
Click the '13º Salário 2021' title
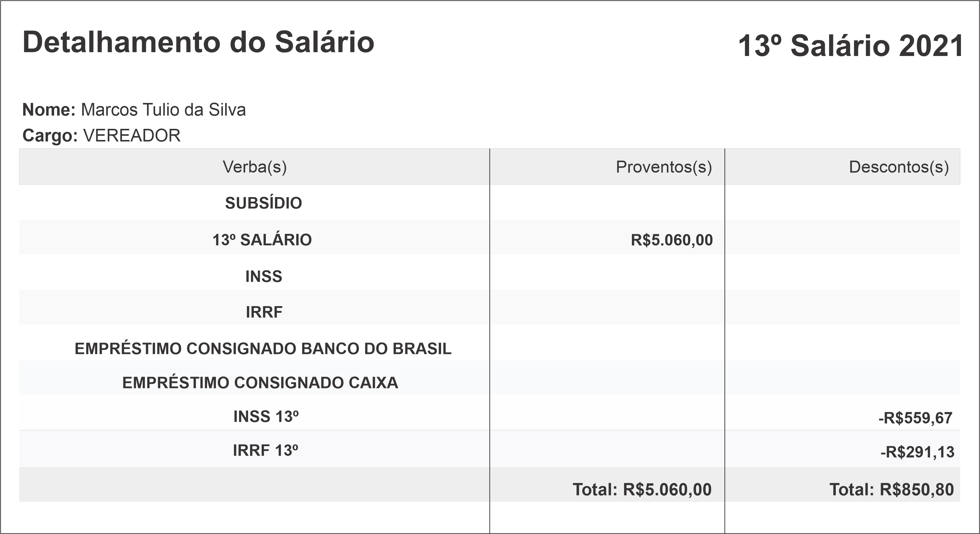851,46
